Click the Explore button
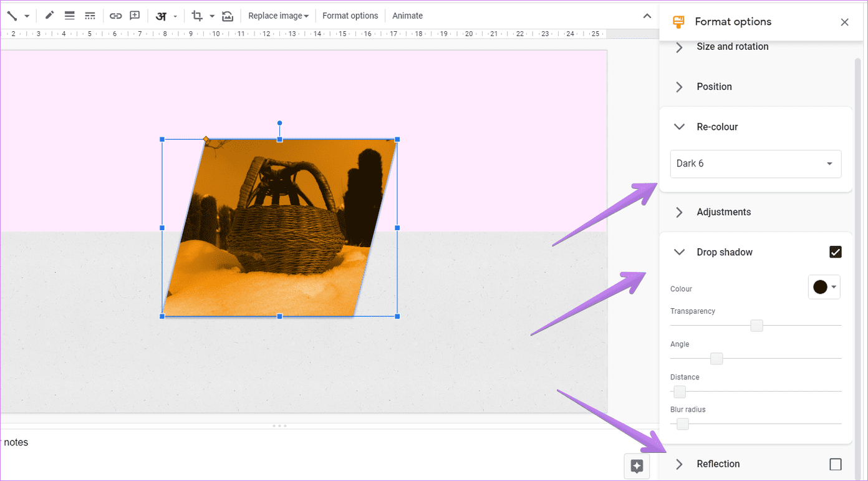Viewport: 868px width, 481px height. tap(637, 466)
